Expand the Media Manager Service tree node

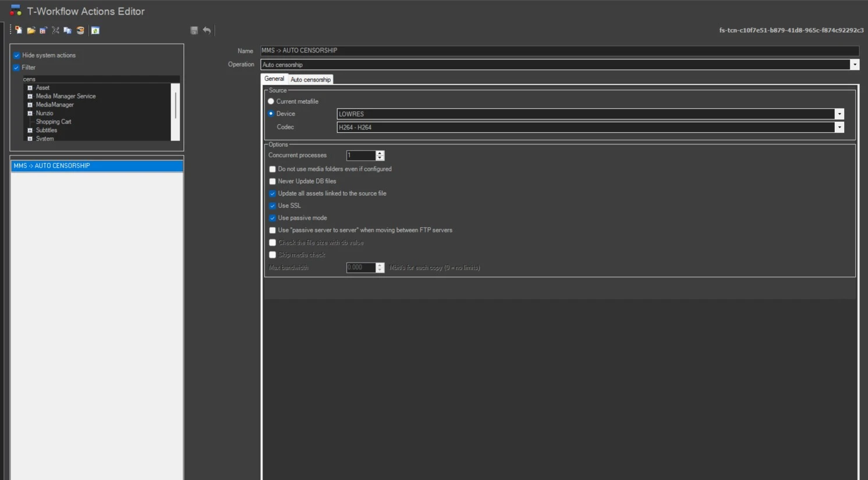[x=30, y=96]
